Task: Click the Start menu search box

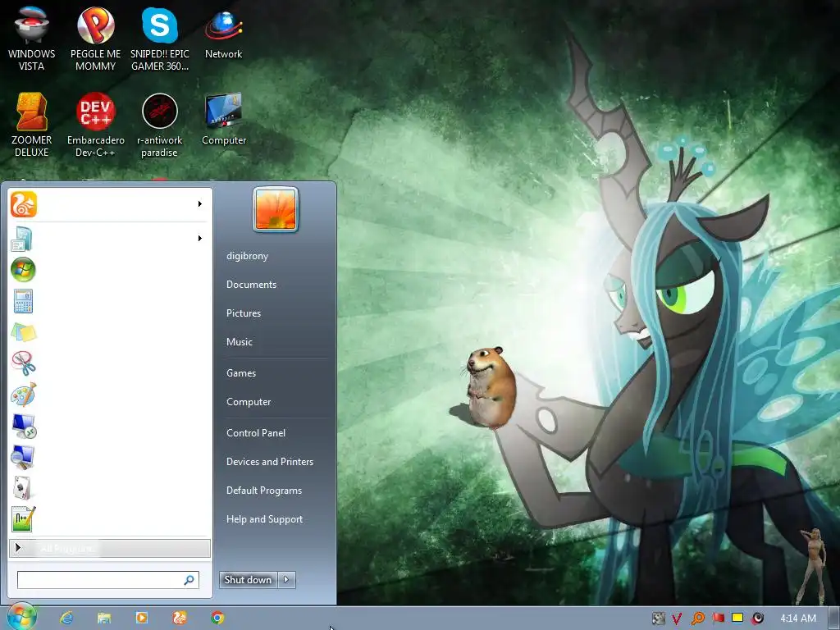Action: 107,580
